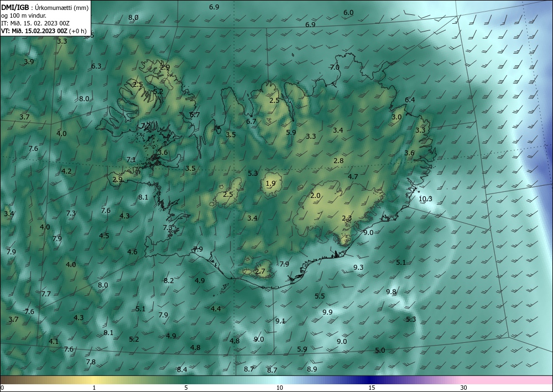553x392 pixels.
Task: Select the 8.9 value at the bottom edge
Action: pyautogui.click(x=312, y=369)
